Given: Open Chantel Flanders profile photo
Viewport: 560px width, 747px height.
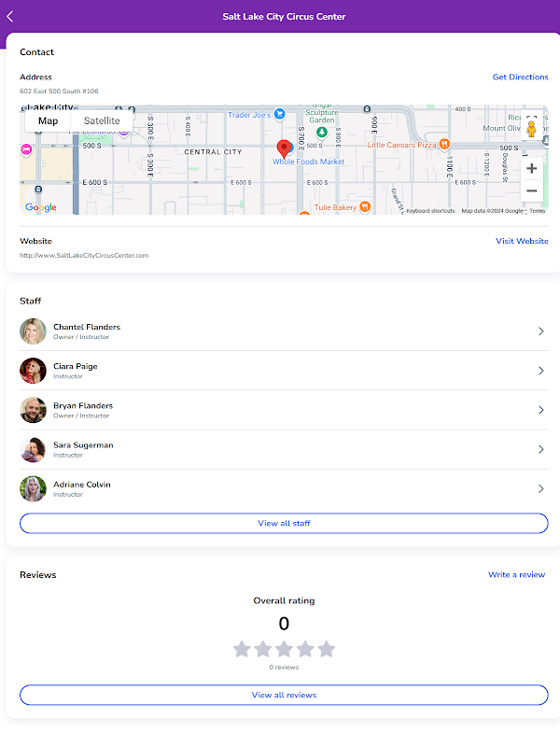Looking at the screenshot, I should [x=33, y=331].
